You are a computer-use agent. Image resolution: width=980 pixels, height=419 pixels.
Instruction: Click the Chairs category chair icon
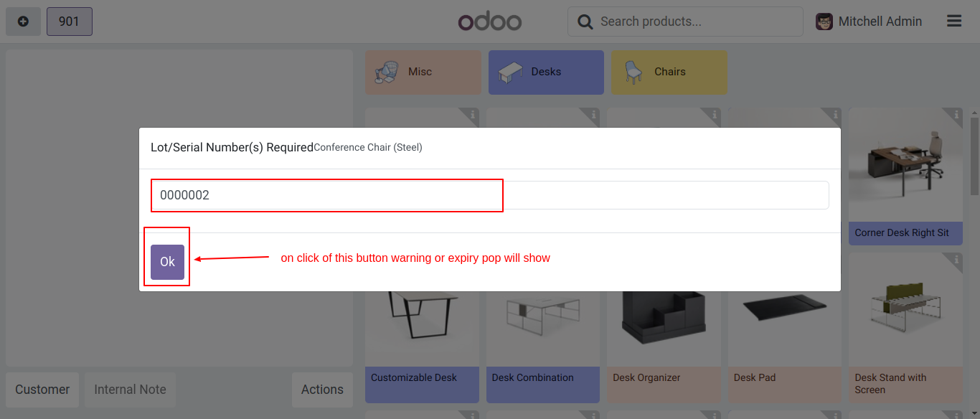tap(633, 72)
